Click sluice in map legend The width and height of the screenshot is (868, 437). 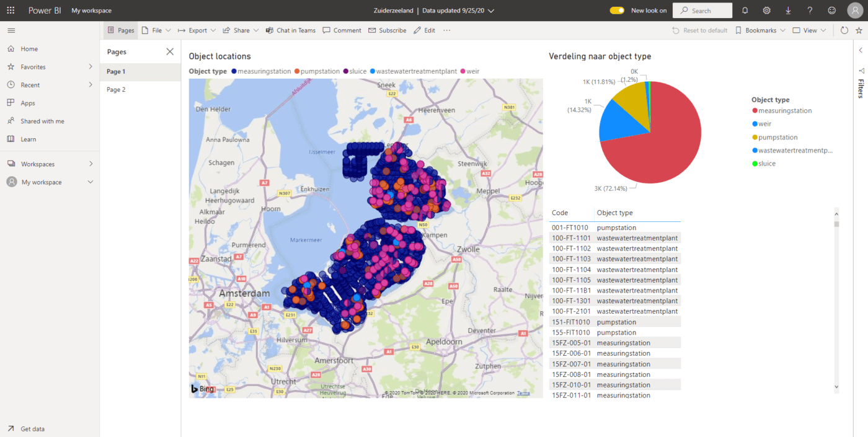pos(355,71)
